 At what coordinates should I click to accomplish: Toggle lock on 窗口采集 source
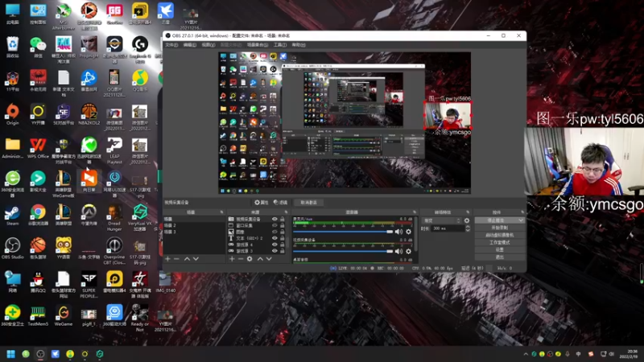(x=283, y=225)
